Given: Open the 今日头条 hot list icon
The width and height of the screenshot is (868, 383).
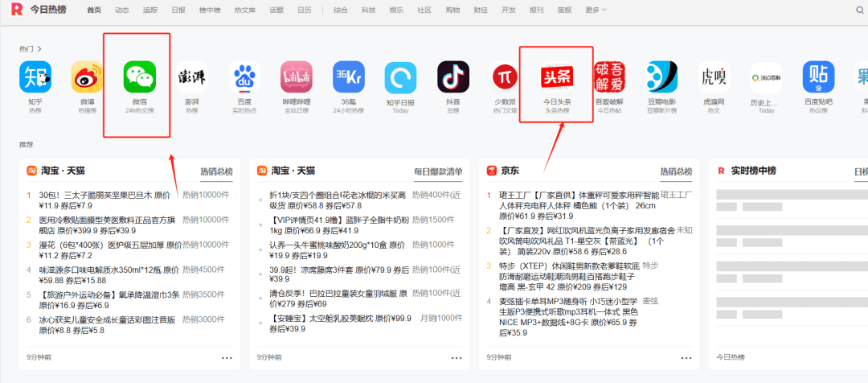Looking at the screenshot, I should tap(558, 76).
